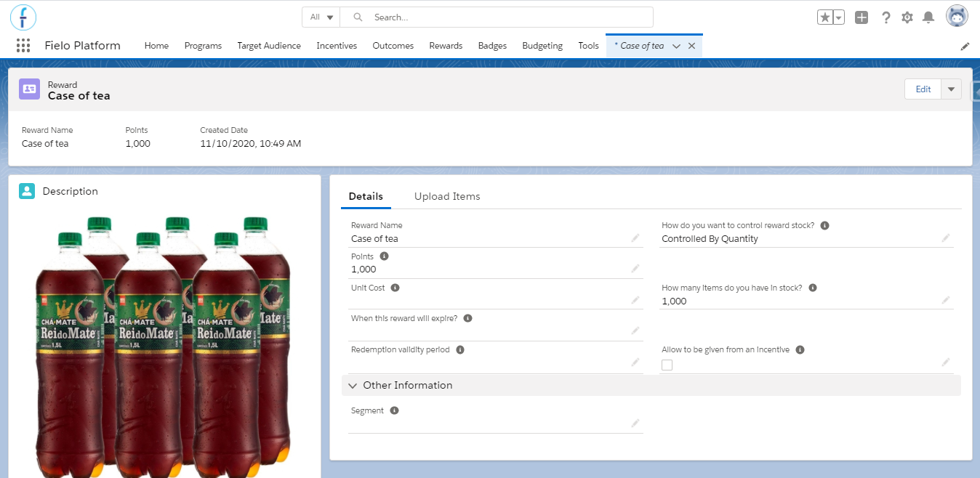Image resolution: width=980 pixels, height=478 pixels.
Task: Open the dropdown arrow beside Edit button
Action: 951,89
